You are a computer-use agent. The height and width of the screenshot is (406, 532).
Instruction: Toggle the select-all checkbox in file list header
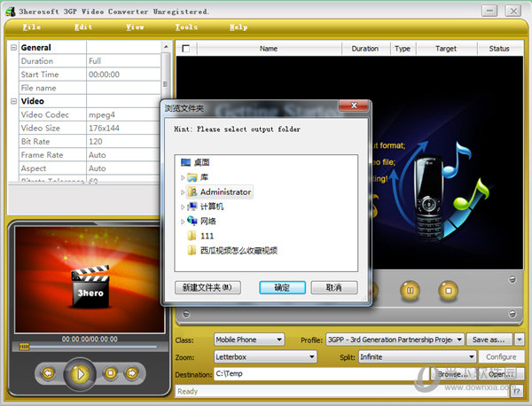(x=186, y=49)
